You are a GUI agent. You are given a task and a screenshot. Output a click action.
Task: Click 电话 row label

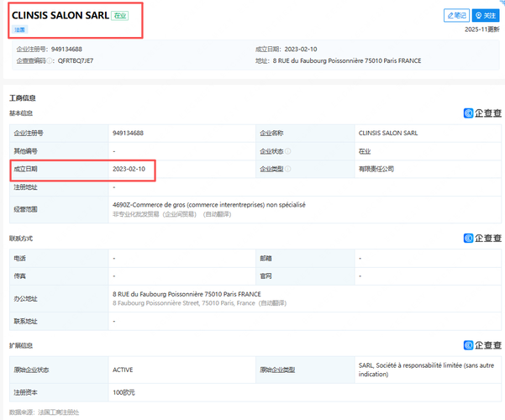coord(19,259)
